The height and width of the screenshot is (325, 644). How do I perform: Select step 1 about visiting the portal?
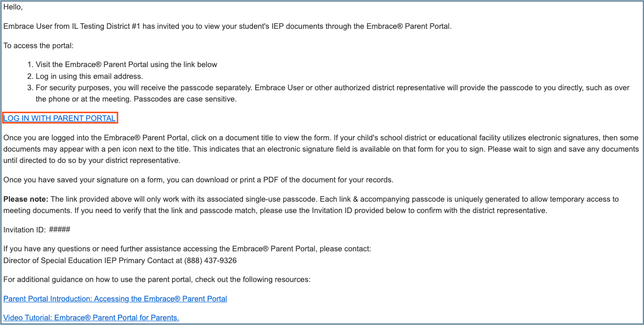click(126, 64)
